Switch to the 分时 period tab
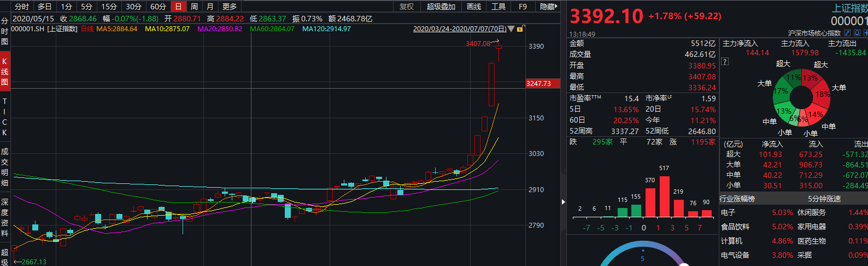The height and width of the screenshot is (266, 868). click(22, 7)
